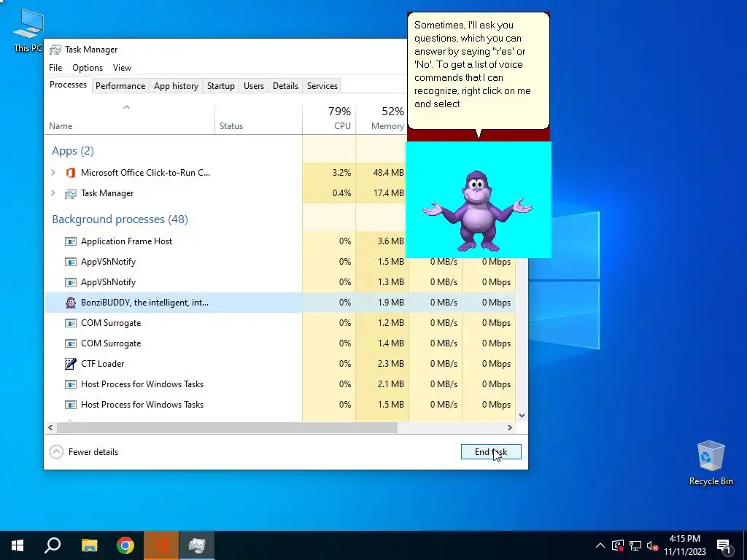Show hidden tray icons chevron

click(x=600, y=545)
